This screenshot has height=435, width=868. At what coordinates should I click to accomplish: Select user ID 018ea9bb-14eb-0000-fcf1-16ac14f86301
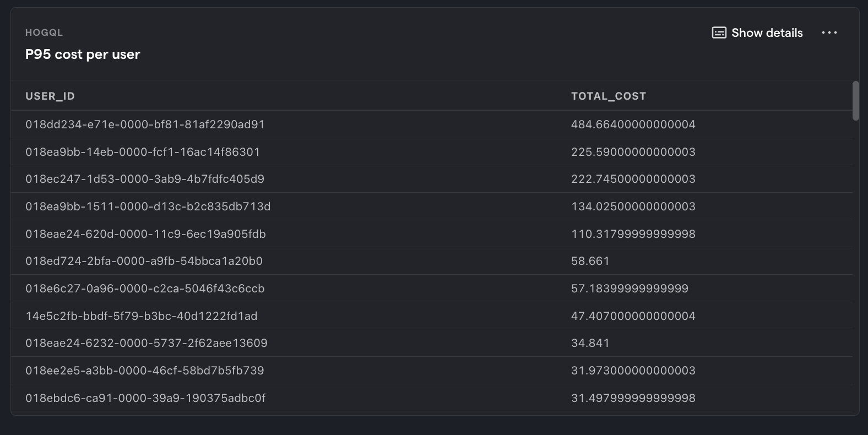[143, 152]
